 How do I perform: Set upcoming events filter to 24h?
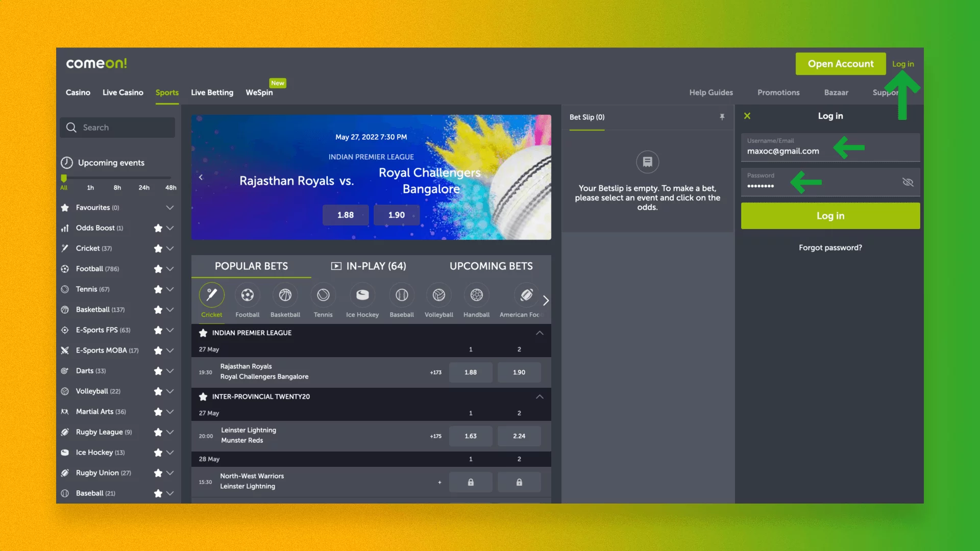coord(144,188)
